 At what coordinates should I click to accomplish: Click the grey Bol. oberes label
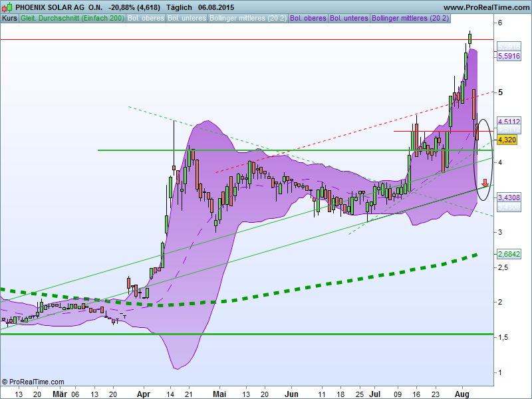click(x=146, y=18)
